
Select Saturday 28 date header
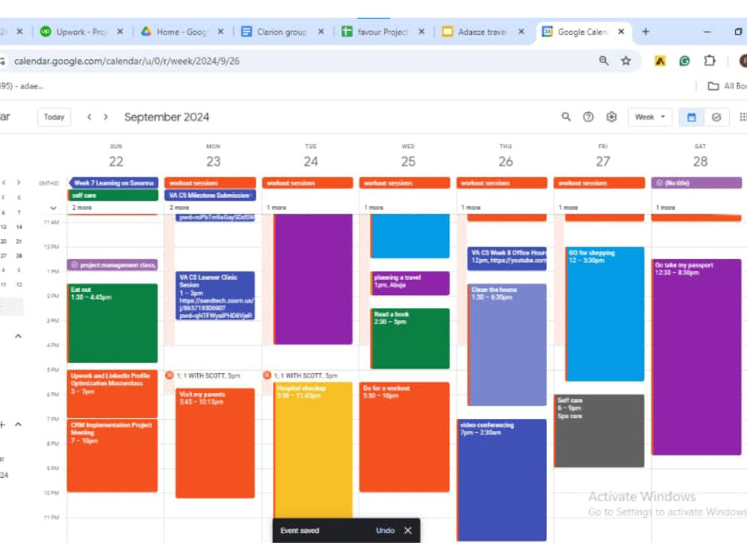[x=701, y=161]
